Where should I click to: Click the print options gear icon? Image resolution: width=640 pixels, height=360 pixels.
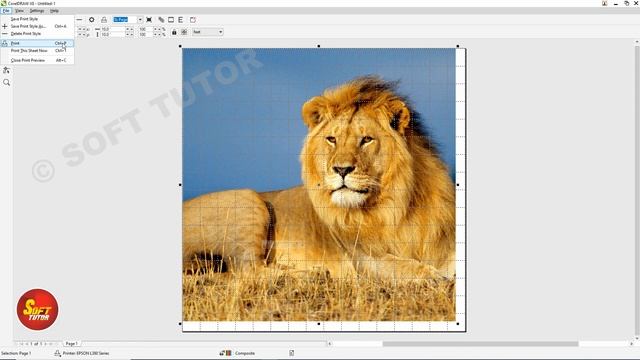tap(91, 20)
